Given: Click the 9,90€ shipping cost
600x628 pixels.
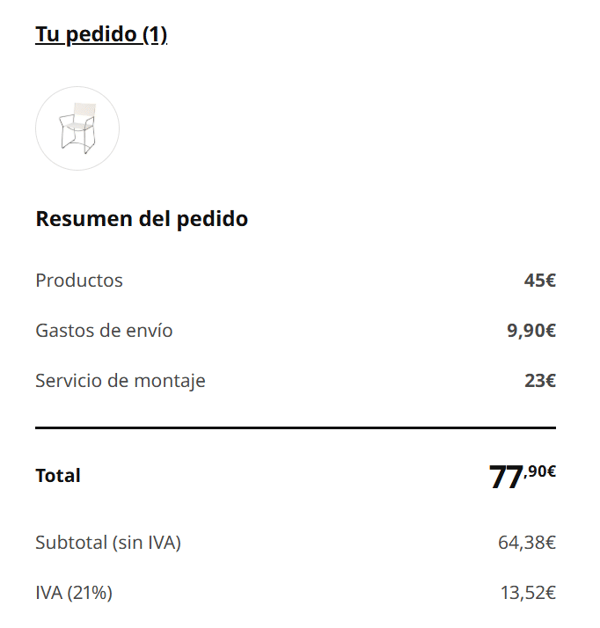Looking at the screenshot, I should (x=531, y=330).
